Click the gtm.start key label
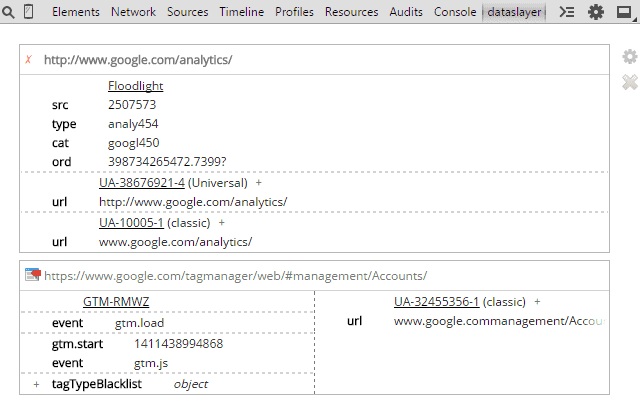This screenshot has width=640, height=400. click(x=77, y=344)
